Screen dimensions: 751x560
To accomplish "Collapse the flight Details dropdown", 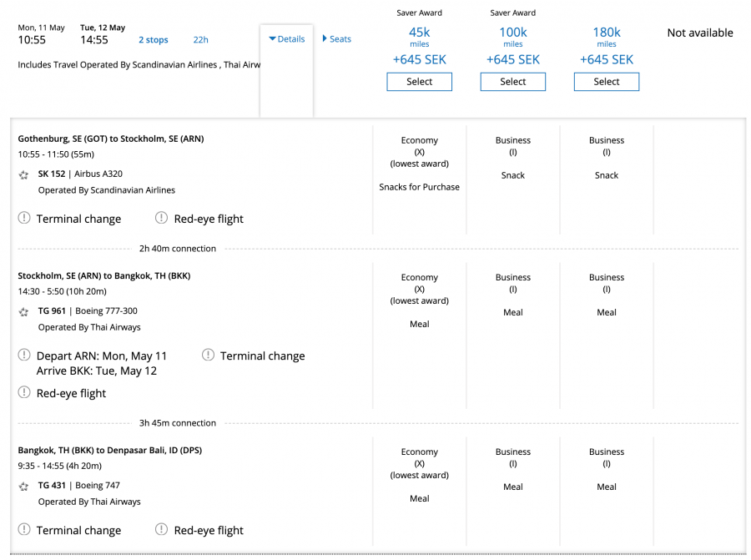I will click(287, 39).
